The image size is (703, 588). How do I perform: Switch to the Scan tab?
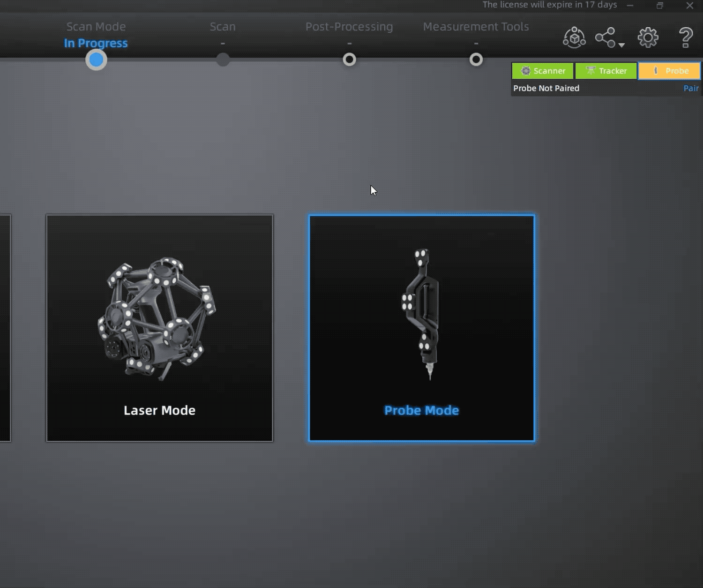pyautogui.click(x=223, y=27)
